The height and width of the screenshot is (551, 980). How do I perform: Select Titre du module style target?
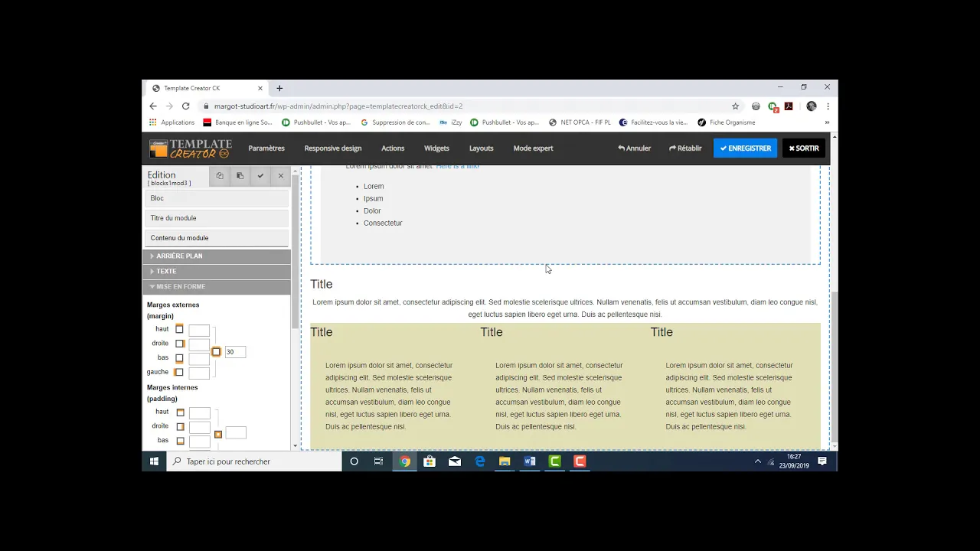(x=217, y=218)
